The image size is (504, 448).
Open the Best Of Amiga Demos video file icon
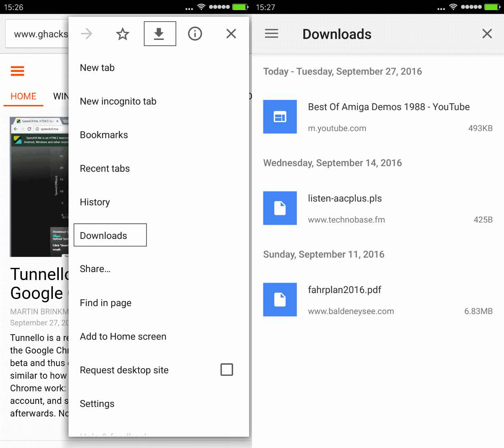point(280,117)
